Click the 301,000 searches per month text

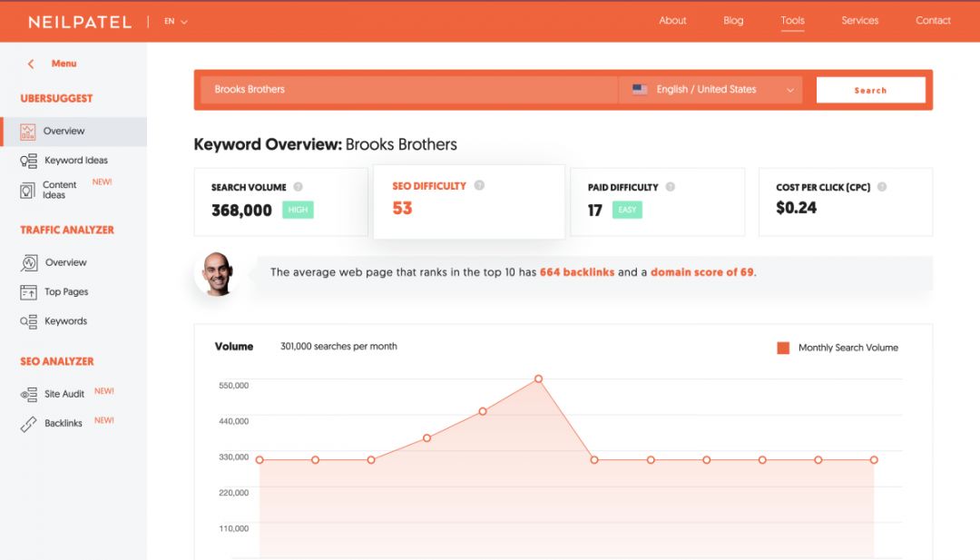(338, 346)
